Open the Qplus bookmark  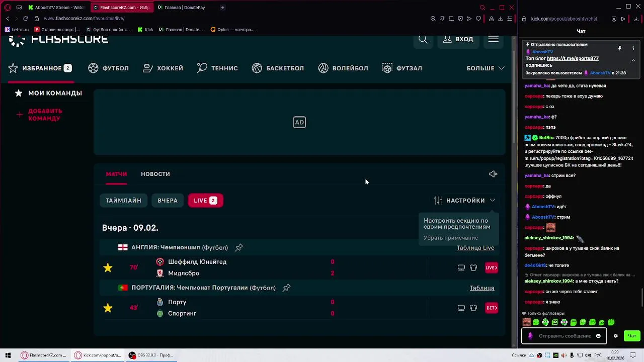(232, 30)
